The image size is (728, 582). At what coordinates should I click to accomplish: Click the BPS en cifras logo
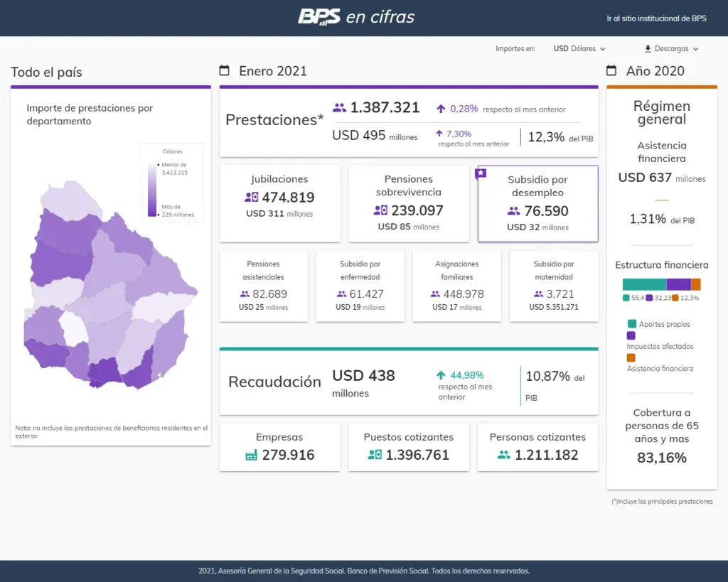pos(356,17)
